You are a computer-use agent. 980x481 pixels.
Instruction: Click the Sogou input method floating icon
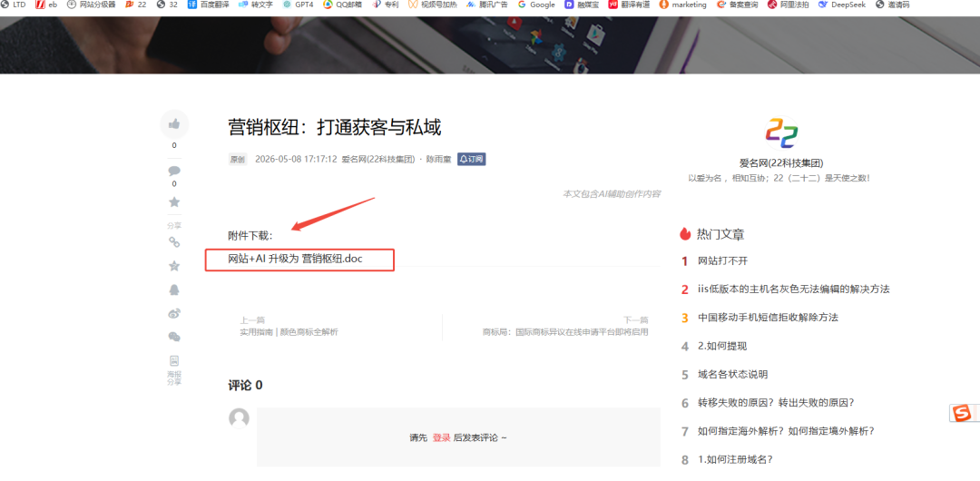[963, 413]
